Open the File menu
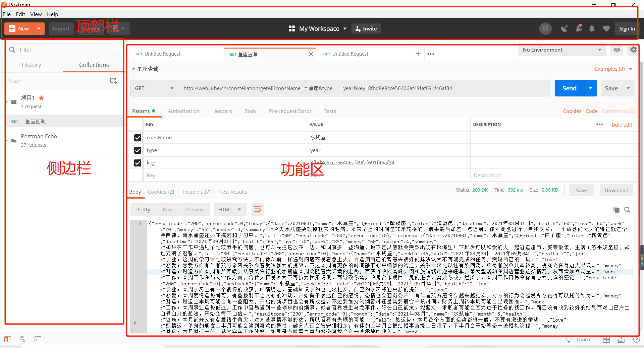Image resolution: width=644 pixels, height=348 pixels. pyautogui.click(x=7, y=14)
